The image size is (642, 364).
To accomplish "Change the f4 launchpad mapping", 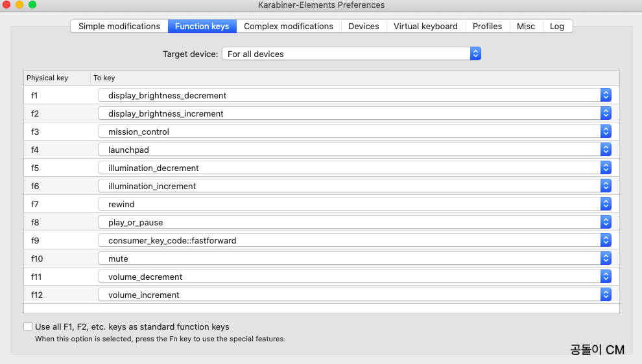I will coord(355,150).
